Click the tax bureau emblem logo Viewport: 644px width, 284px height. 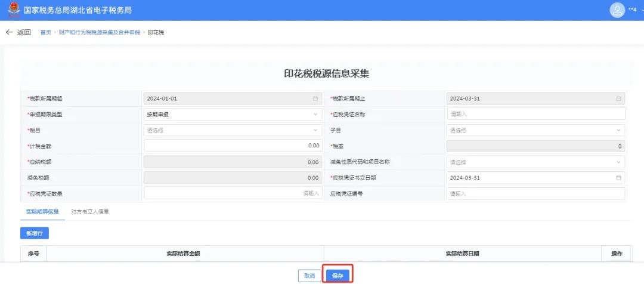14,10
